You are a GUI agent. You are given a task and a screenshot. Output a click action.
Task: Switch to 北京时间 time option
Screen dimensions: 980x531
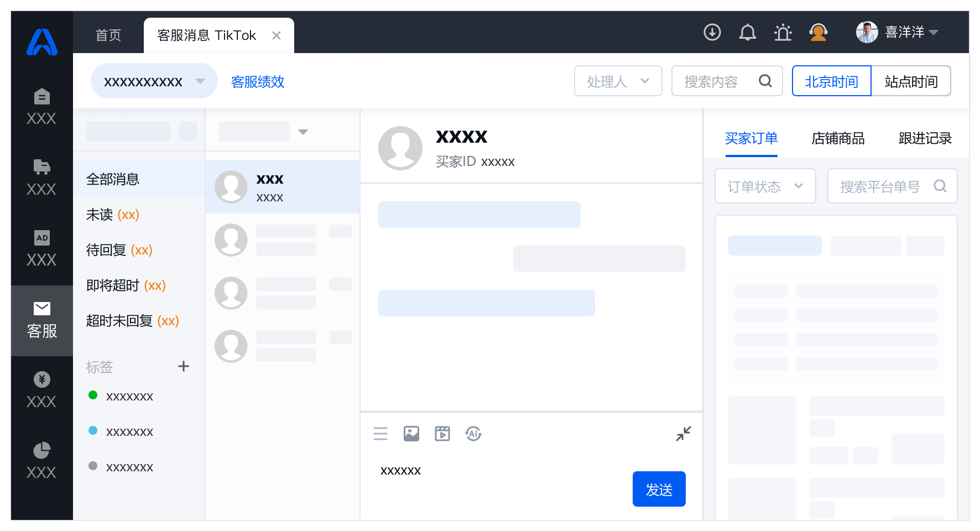pos(832,81)
